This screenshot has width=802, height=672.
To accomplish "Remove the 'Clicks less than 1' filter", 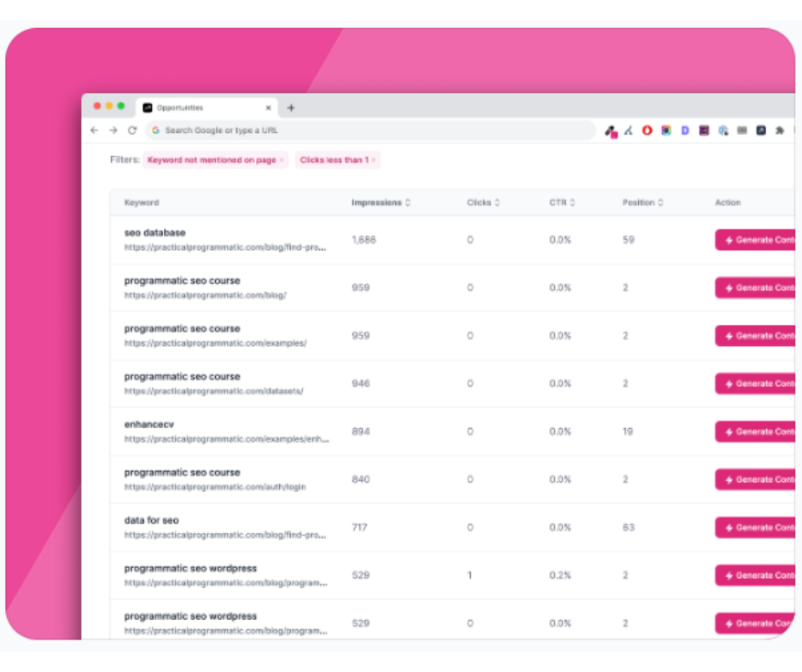I will [374, 160].
